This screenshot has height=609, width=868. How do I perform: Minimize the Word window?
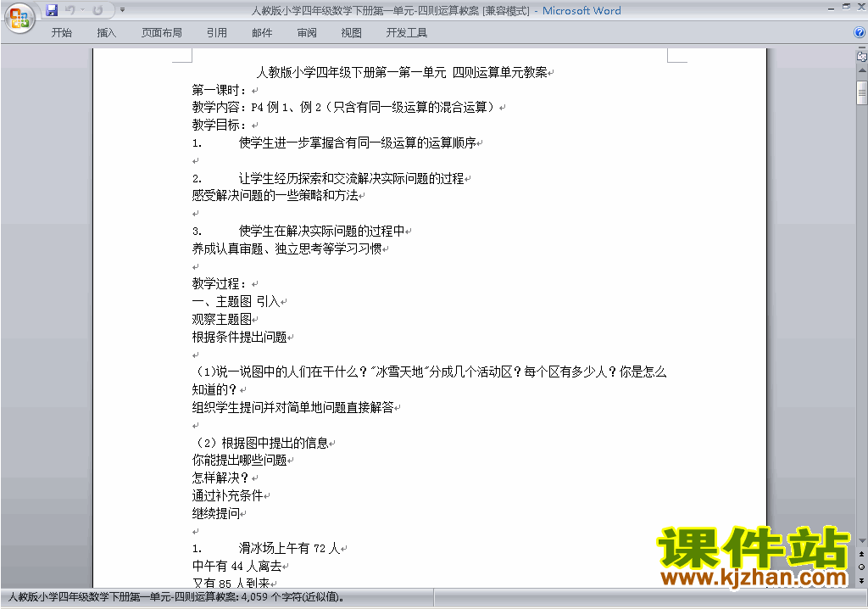coord(831,8)
